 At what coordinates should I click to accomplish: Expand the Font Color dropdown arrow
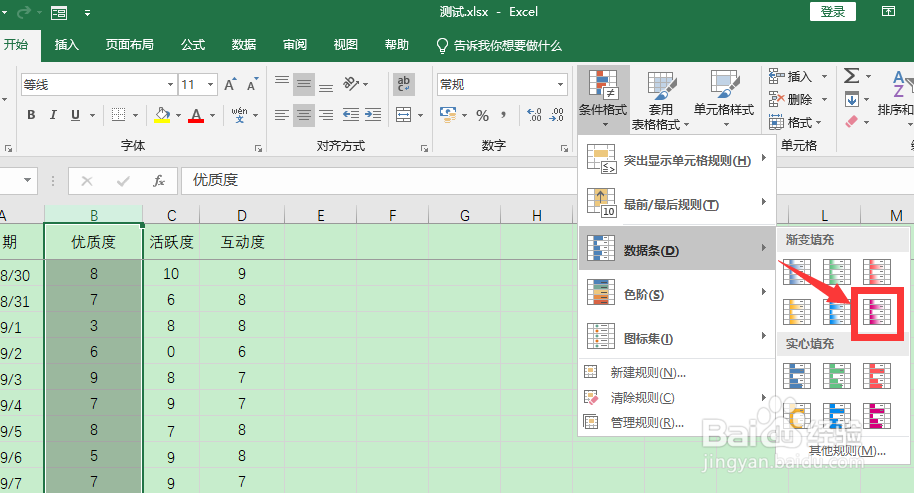pos(212,115)
